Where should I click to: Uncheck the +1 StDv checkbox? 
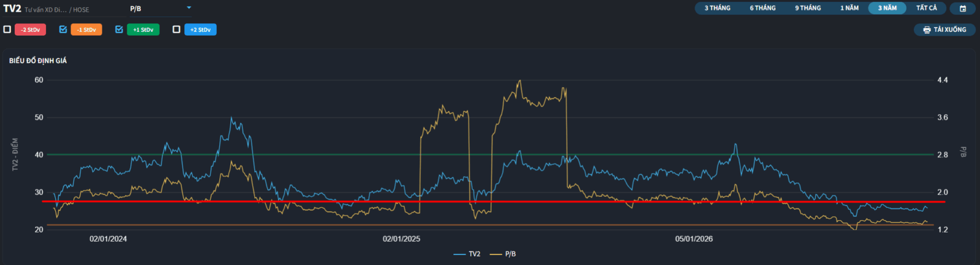tap(119, 29)
